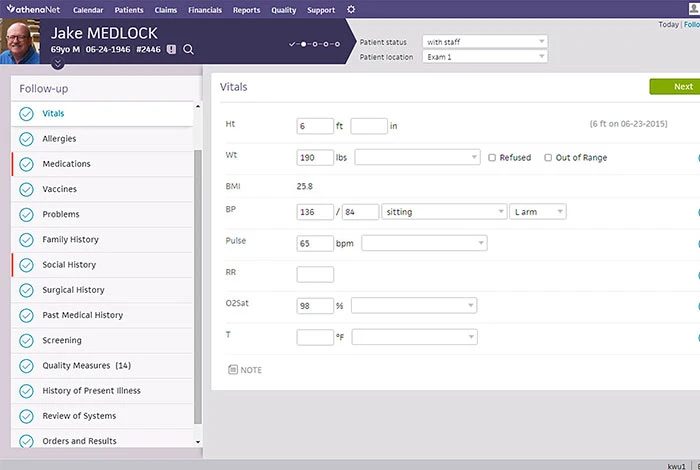Tick the Out of Range checkbox
The image size is (700, 470).
tap(548, 158)
